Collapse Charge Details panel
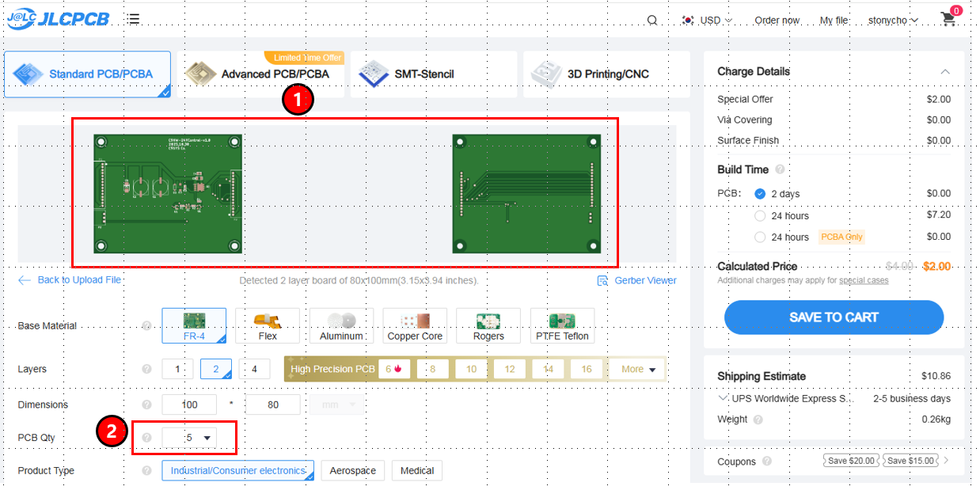This screenshot has height=490, width=980. pyautogui.click(x=944, y=71)
